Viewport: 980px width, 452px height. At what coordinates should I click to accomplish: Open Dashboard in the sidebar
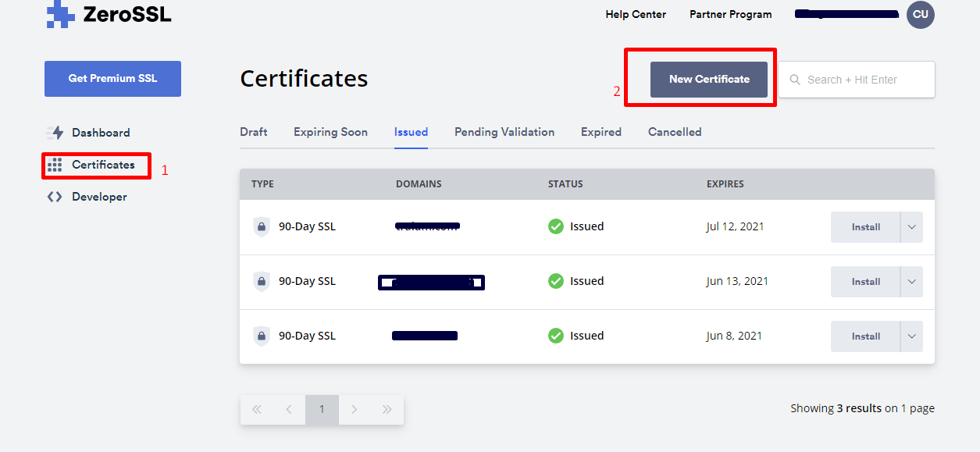coord(101,133)
